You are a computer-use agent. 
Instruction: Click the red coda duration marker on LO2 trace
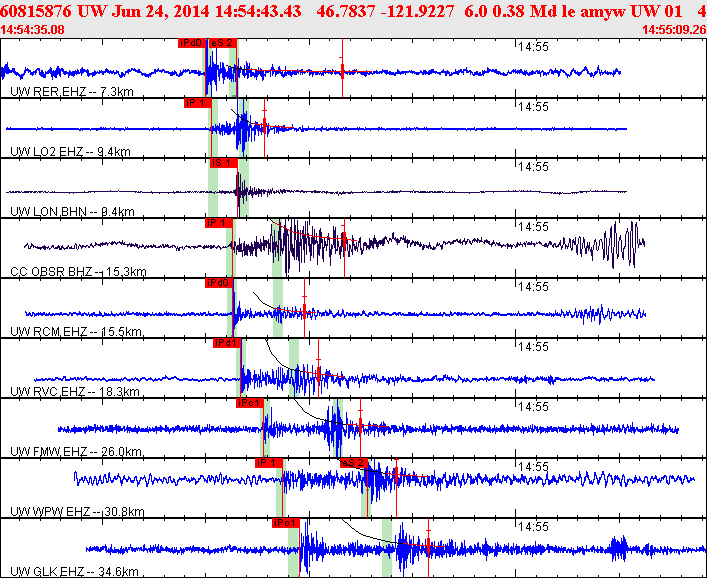tap(264, 128)
